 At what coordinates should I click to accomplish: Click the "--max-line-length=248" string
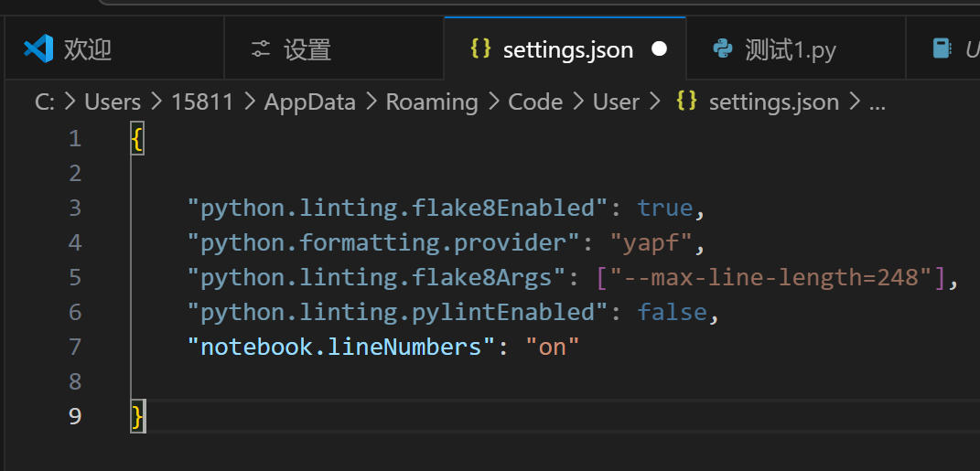pos(771,277)
